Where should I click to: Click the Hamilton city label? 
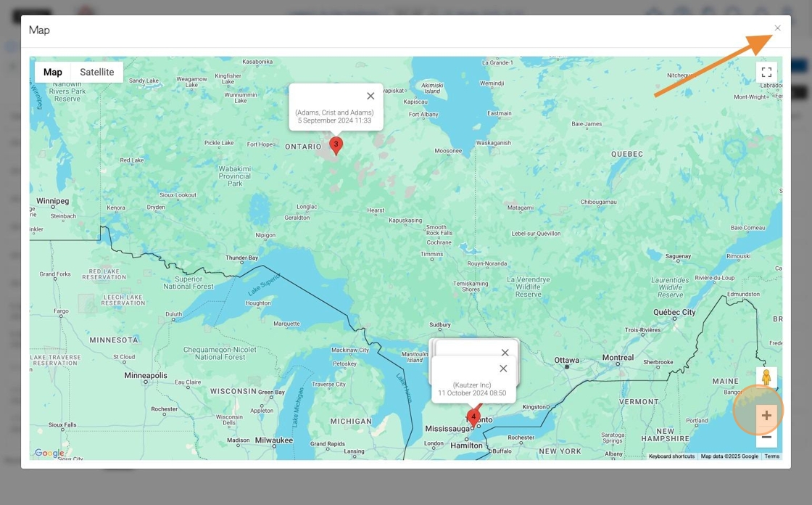pyautogui.click(x=466, y=446)
